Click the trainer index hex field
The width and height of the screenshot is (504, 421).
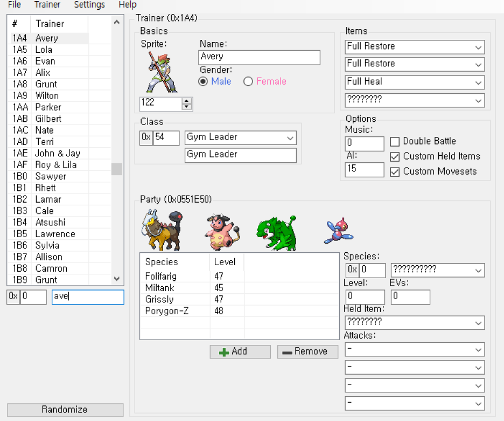[x=33, y=297]
